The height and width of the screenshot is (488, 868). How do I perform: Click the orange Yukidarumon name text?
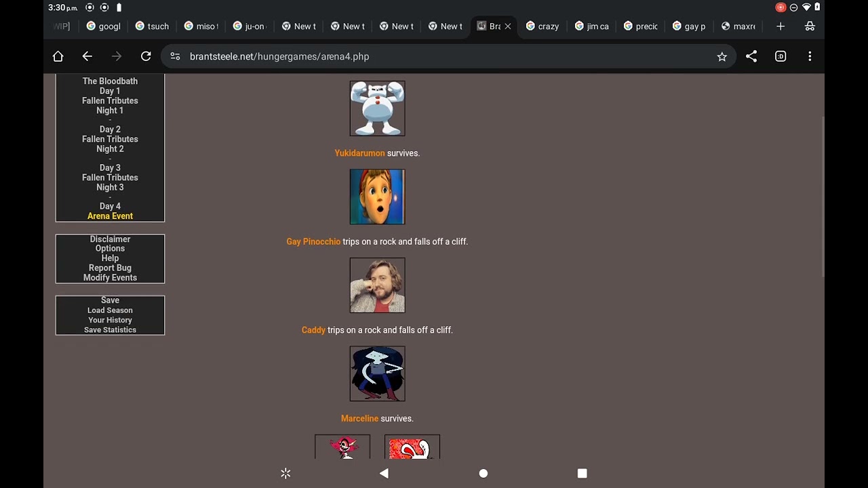359,153
